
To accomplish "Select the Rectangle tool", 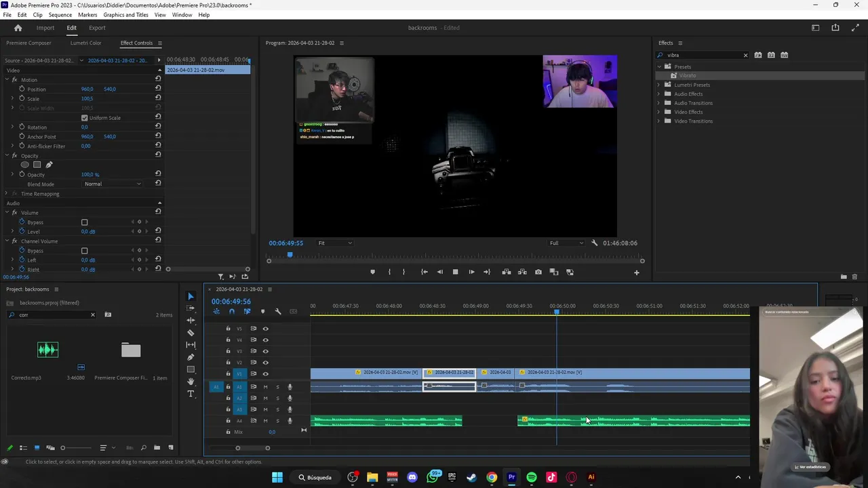I will [191, 369].
